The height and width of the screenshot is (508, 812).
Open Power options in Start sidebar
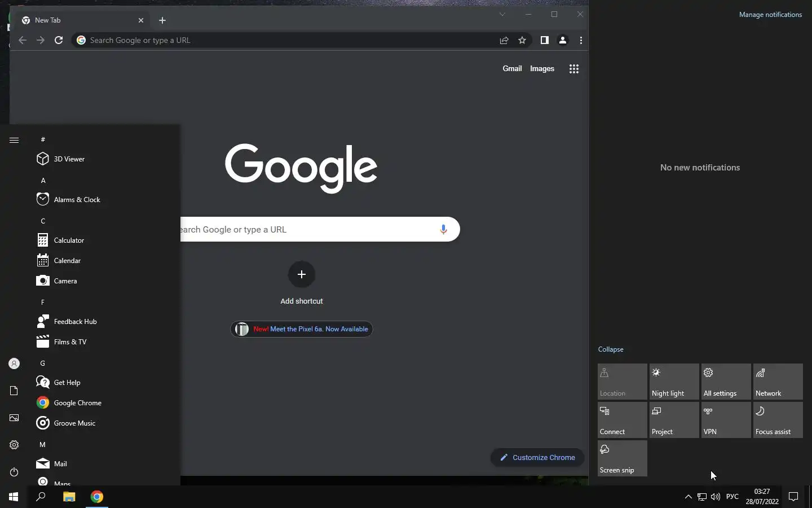(14, 472)
